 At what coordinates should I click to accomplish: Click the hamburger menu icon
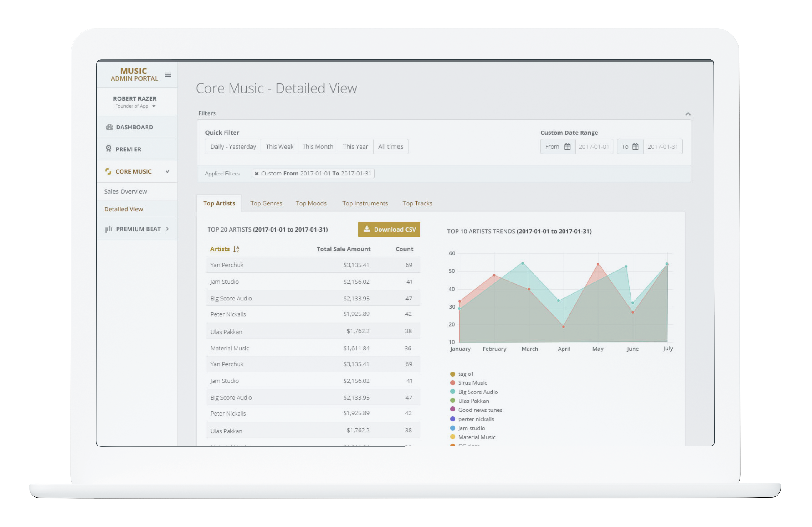pos(168,75)
